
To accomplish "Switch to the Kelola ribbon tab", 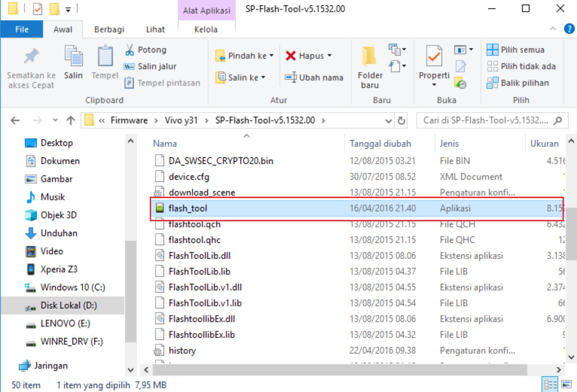I will [206, 29].
